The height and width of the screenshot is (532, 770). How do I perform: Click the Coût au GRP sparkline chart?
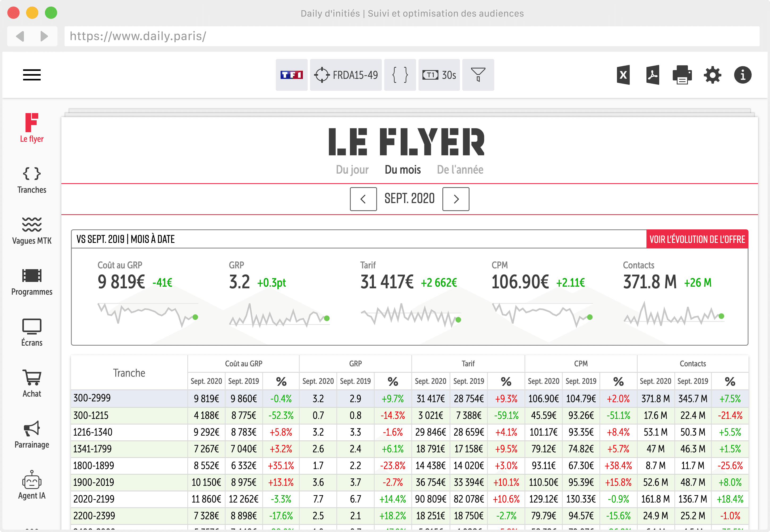click(x=148, y=315)
